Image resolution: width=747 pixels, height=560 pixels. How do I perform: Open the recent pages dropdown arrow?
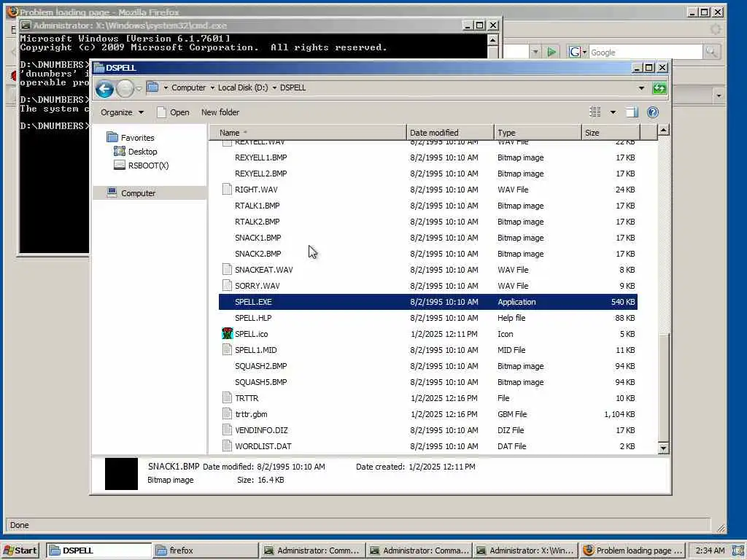pos(139,88)
